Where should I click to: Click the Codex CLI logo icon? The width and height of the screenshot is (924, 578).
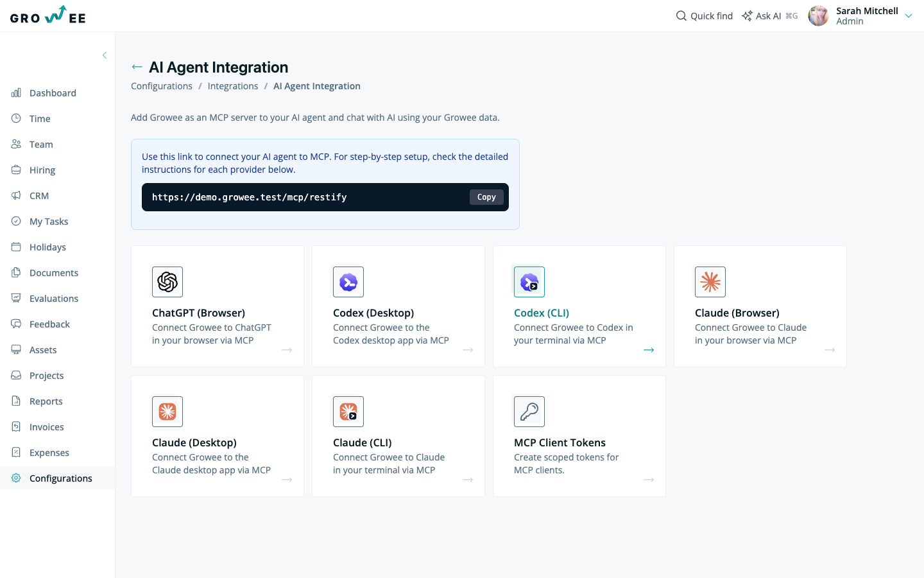tap(529, 282)
